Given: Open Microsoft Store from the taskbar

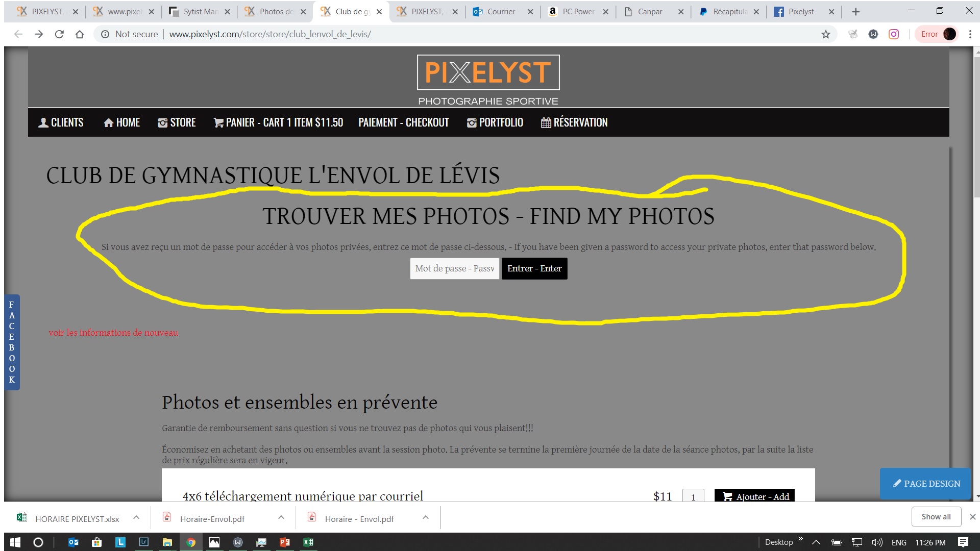Looking at the screenshot, I should pyautogui.click(x=97, y=542).
